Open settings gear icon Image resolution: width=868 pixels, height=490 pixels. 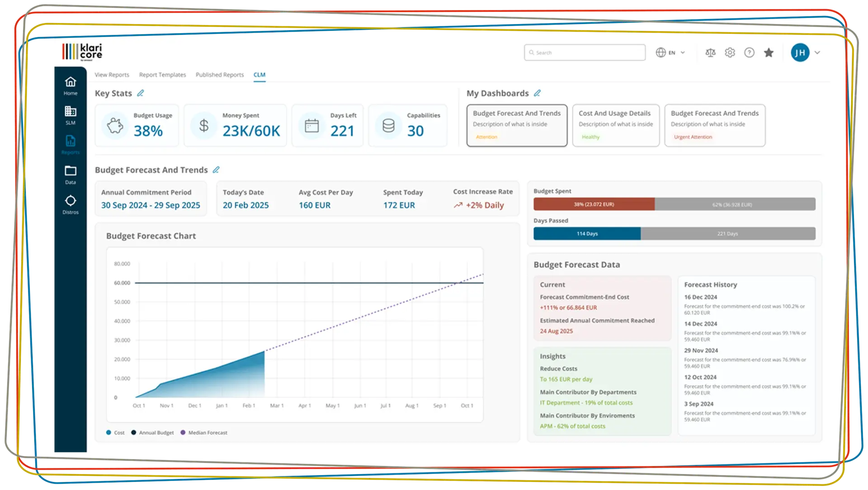tap(730, 52)
